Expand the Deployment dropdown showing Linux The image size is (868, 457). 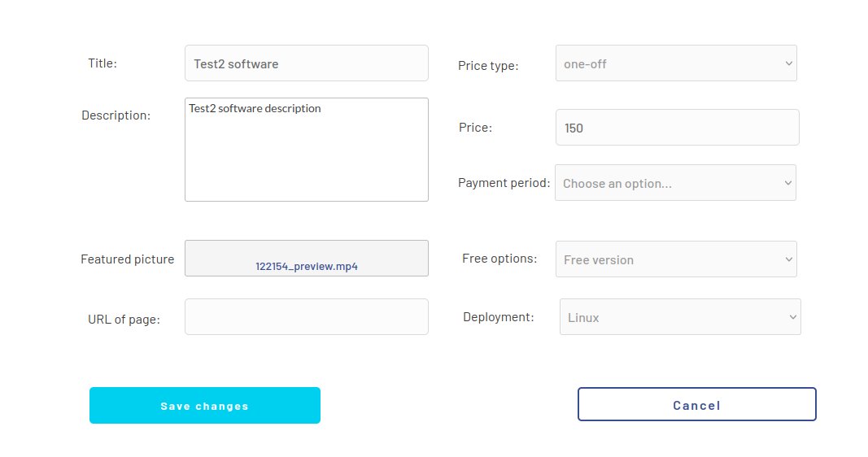pyautogui.click(x=679, y=317)
